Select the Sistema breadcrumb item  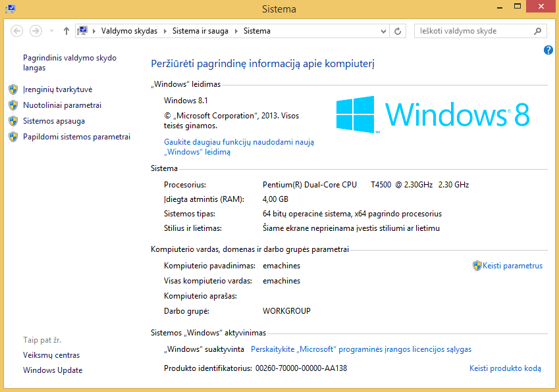coord(257,31)
